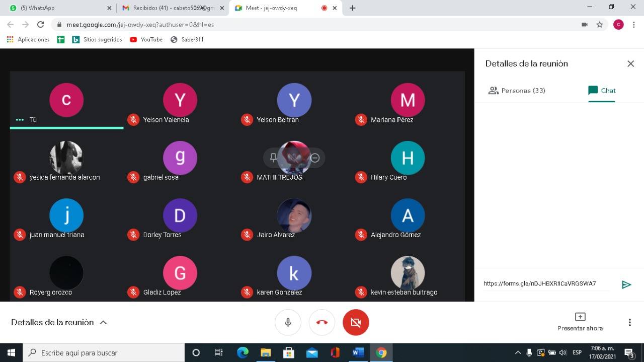Open the YouTube bookmark
The height and width of the screenshot is (362, 644).
coord(146,39)
